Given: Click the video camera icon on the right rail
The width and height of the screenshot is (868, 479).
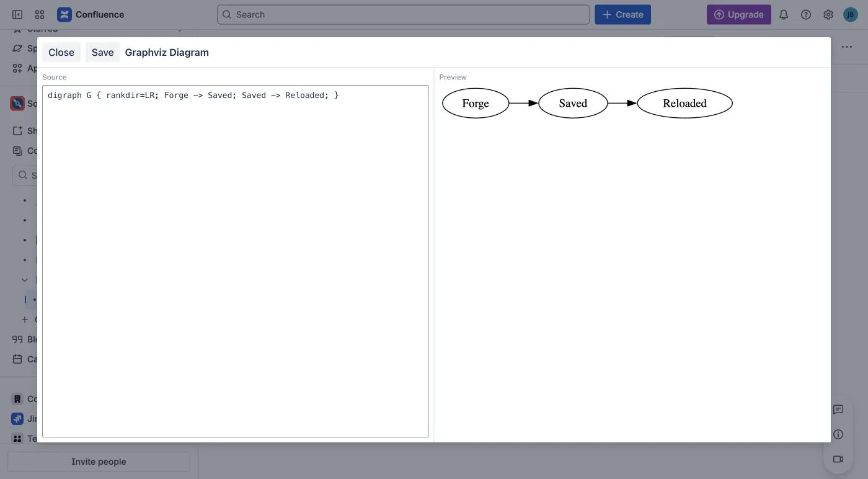Looking at the screenshot, I should click(x=838, y=459).
